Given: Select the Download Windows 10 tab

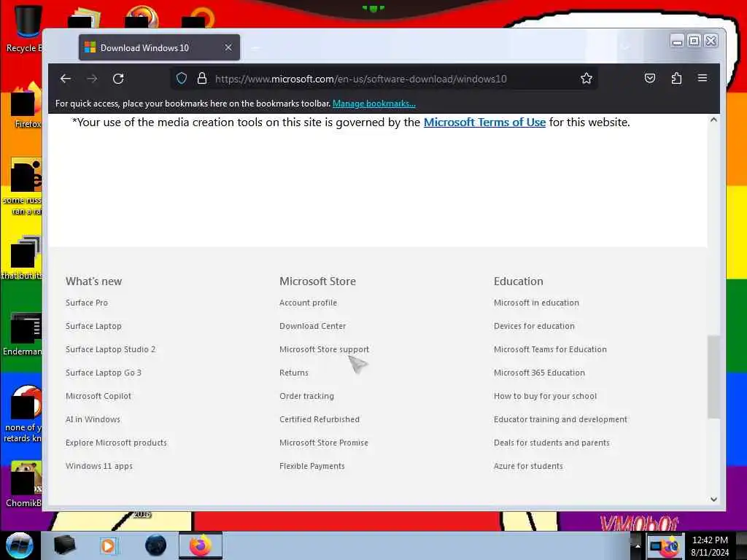Looking at the screenshot, I should point(159,47).
